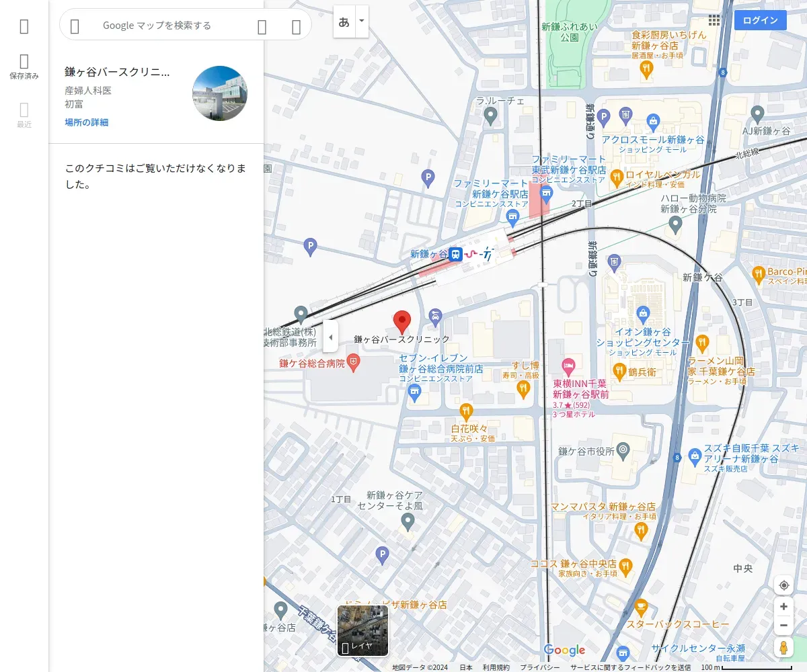Zoom in with the plus button
Viewport: 807px width, 672px height.
pyautogui.click(x=783, y=607)
